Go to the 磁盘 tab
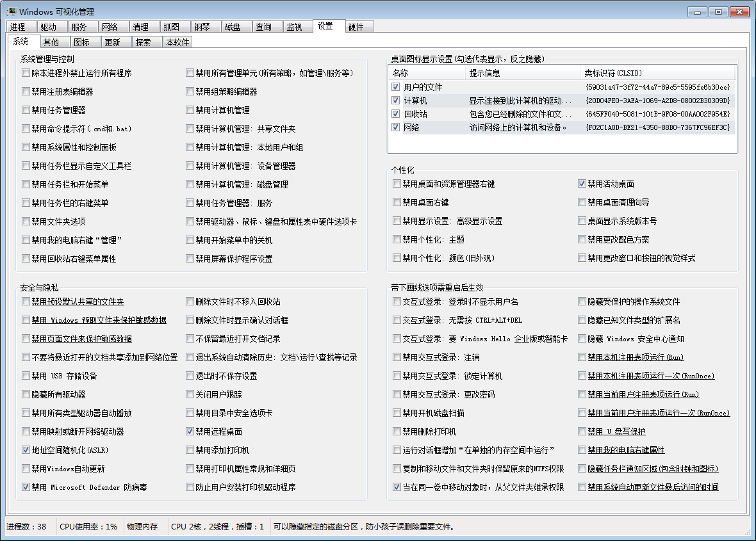756x541 pixels. (x=233, y=27)
